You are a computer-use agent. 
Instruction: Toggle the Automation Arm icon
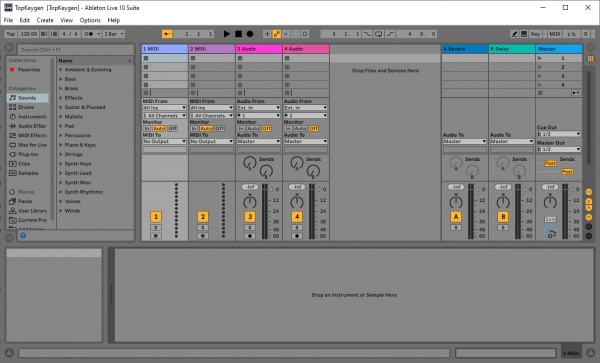click(277, 34)
